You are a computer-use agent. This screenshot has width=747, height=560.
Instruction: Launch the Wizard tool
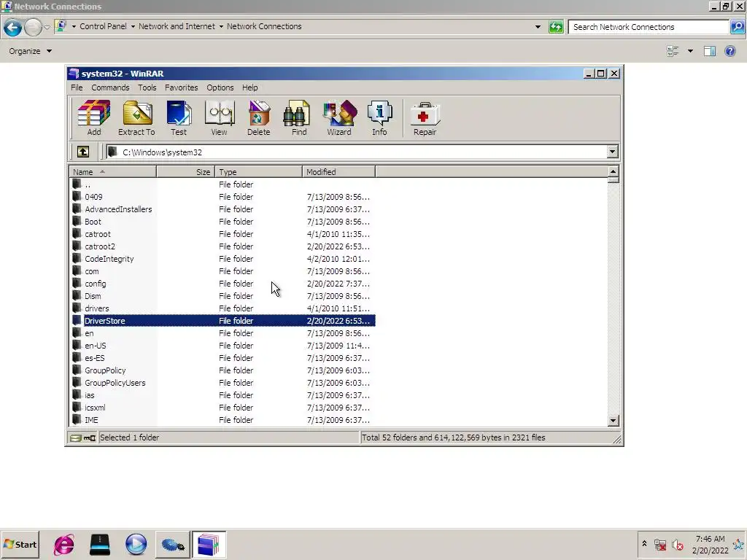pyautogui.click(x=339, y=118)
